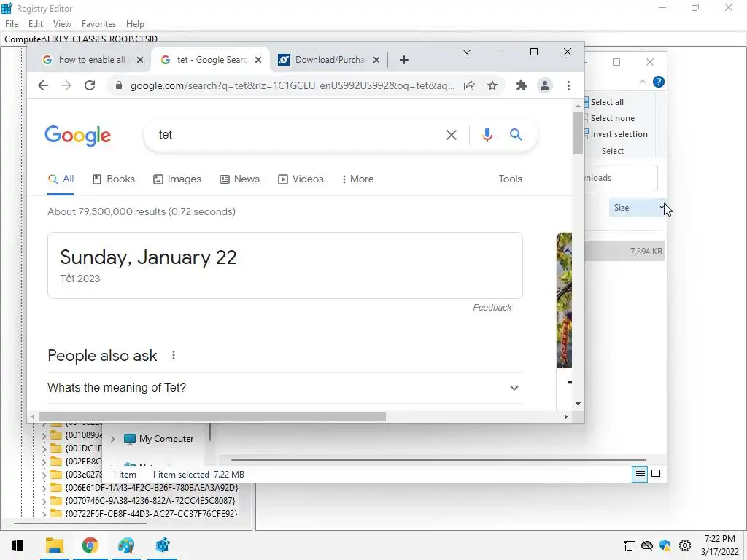
Task: Expand {0070746C-9A38-4236-822A-72CC4E5C8087} registry key
Action: click(44, 502)
